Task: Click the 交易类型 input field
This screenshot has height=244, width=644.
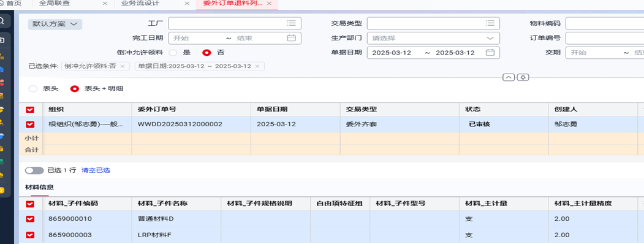Action: (433, 23)
